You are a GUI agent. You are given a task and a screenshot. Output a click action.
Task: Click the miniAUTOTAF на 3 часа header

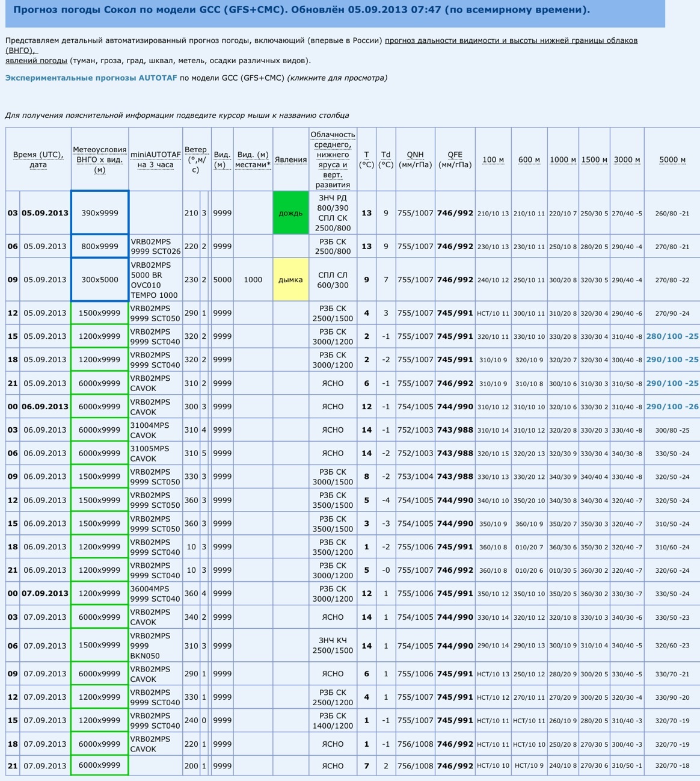(x=155, y=159)
